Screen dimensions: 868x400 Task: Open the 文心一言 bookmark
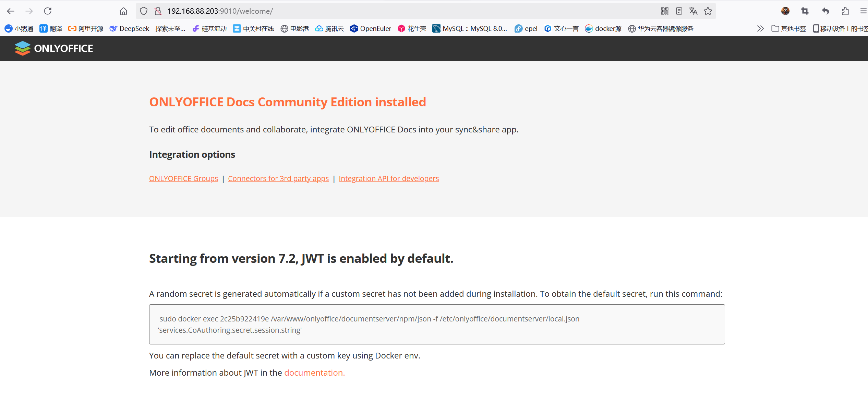tap(562, 28)
